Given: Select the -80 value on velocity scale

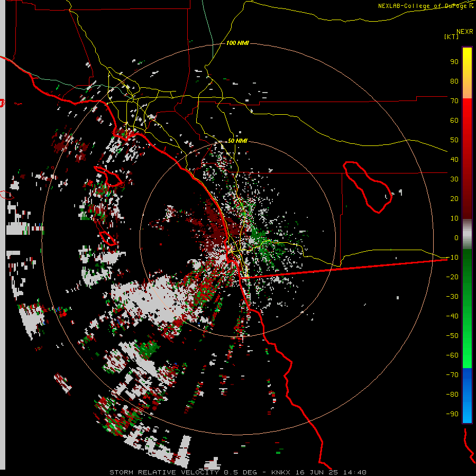Looking at the screenshot, I should coord(452,395).
